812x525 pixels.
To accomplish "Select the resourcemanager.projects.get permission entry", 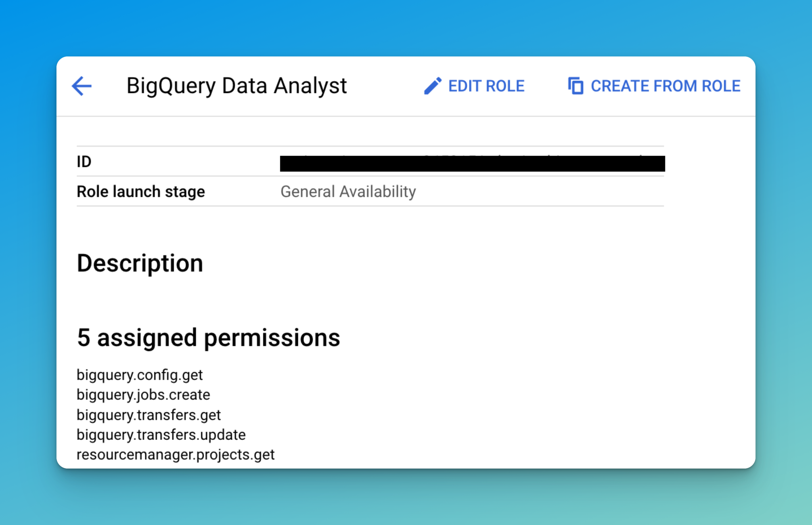I will coord(176,454).
